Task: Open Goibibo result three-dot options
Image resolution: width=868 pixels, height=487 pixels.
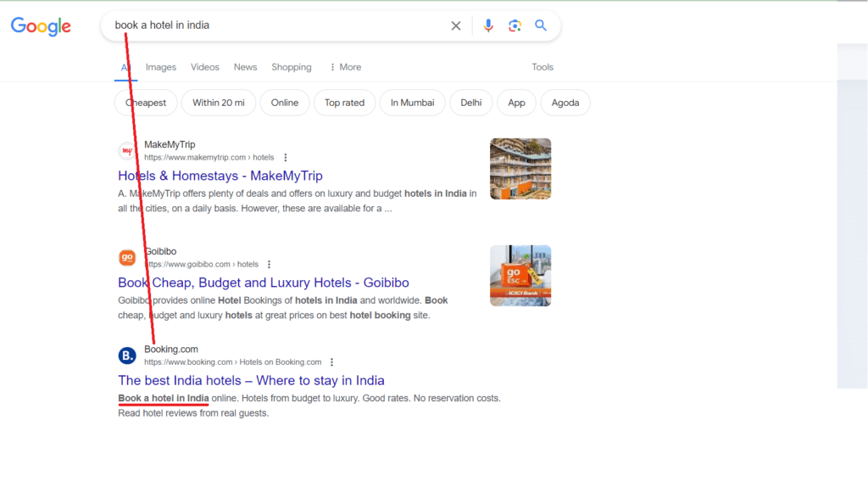Action: point(269,264)
